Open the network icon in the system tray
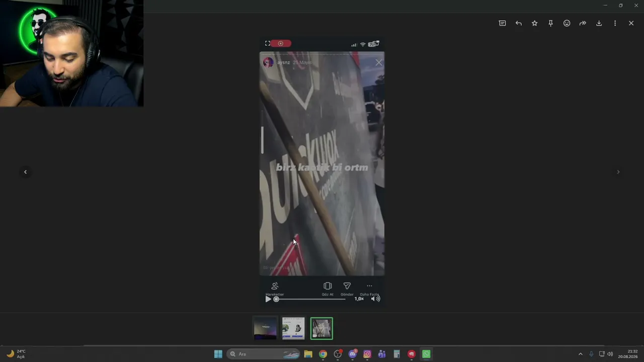 tap(601, 354)
